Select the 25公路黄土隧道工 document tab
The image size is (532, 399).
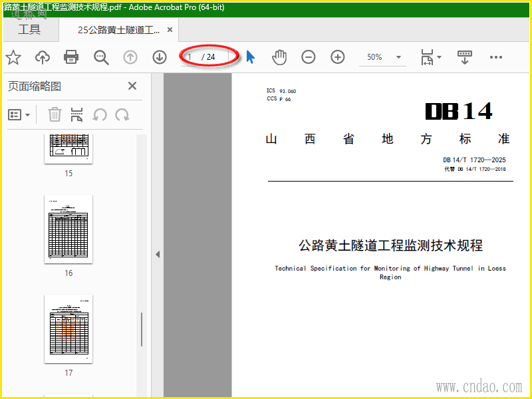118,30
